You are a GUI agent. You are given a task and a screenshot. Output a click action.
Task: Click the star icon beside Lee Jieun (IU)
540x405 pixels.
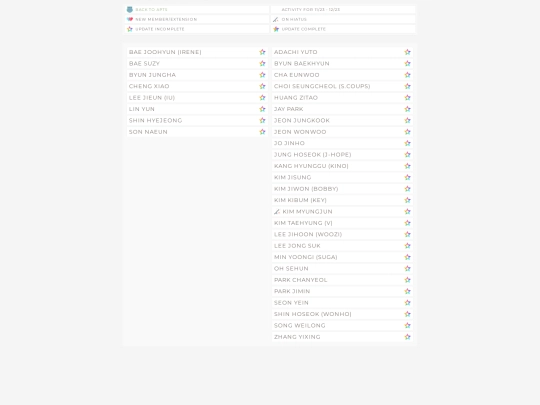(x=262, y=97)
